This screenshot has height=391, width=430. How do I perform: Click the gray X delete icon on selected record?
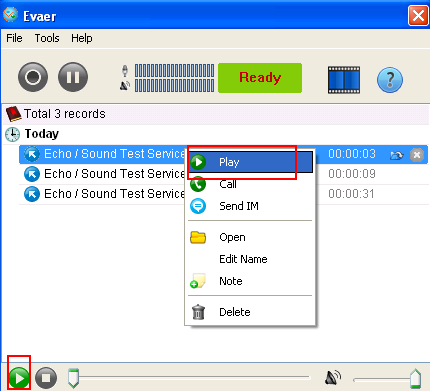tap(417, 155)
